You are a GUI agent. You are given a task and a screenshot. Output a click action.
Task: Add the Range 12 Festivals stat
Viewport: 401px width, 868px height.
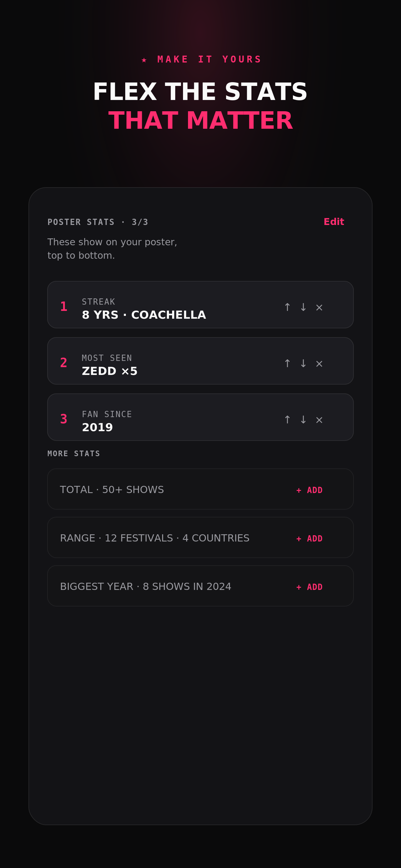click(x=309, y=538)
